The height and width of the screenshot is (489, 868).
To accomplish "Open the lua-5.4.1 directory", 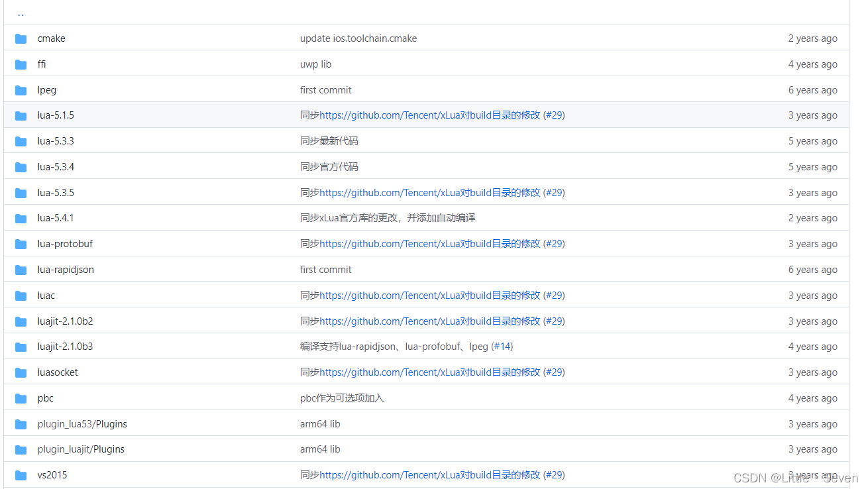I will pos(56,217).
